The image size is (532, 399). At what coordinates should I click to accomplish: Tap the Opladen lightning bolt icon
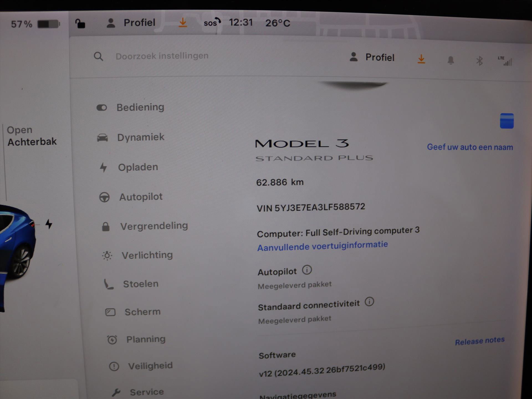(103, 167)
